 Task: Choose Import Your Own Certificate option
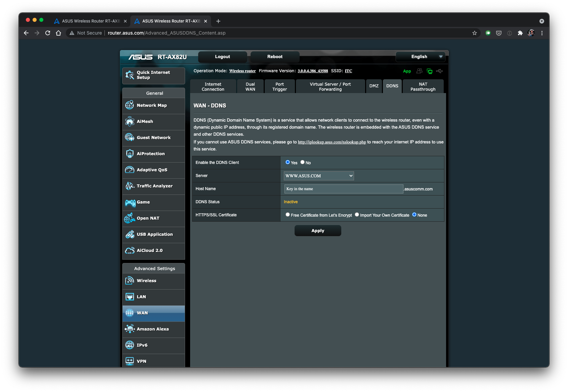357,215
